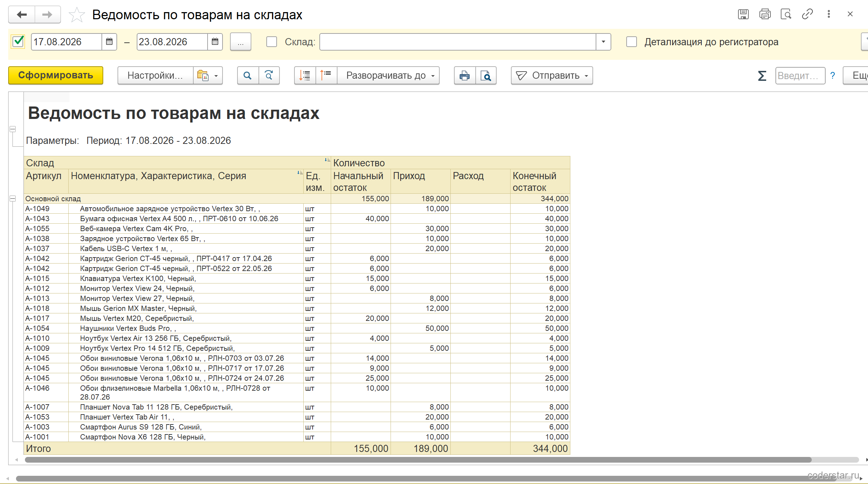Click the Количество header cell
The image size is (868, 484).
tap(450, 163)
